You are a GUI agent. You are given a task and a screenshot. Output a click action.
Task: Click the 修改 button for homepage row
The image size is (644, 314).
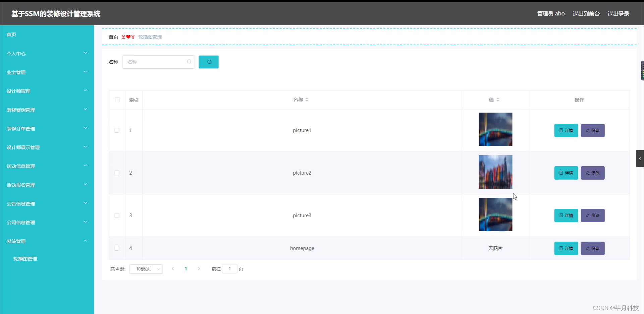pos(592,248)
